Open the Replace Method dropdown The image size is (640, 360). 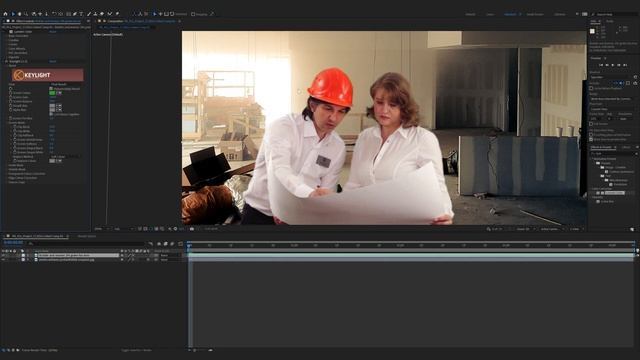(65, 157)
